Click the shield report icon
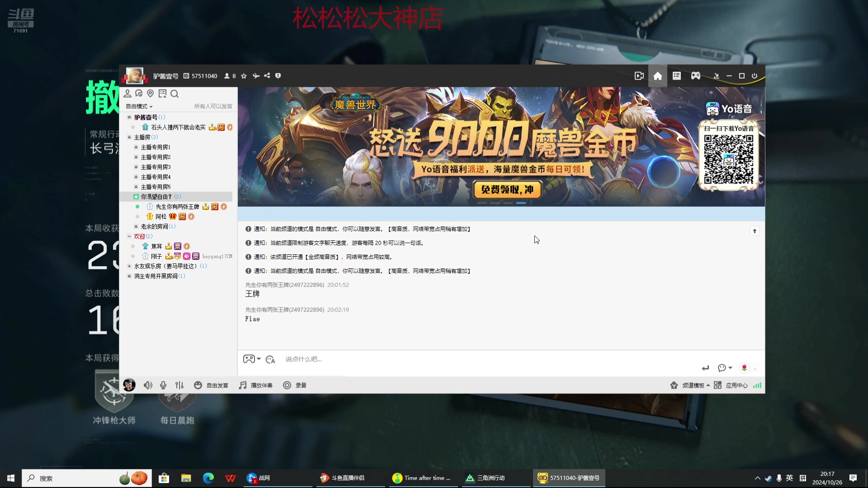Screen dimensions: 868x488 [278, 76]
